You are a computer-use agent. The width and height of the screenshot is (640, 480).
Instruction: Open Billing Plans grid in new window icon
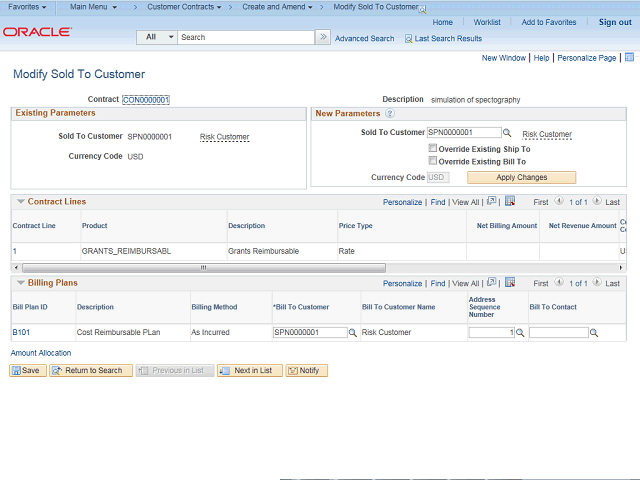pyautogui.click(x=491, y=282)
